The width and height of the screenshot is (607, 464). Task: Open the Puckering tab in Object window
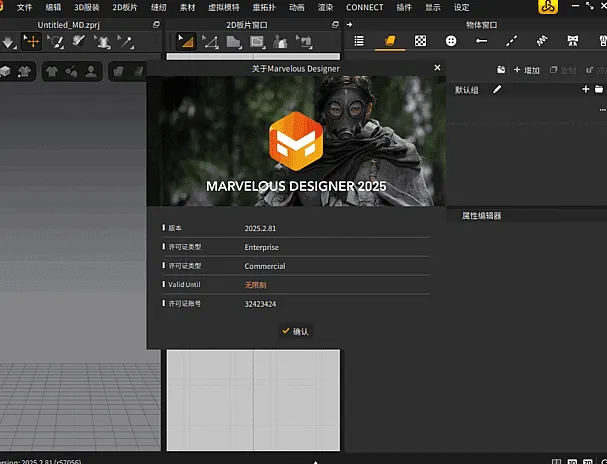tap(542, 41)
